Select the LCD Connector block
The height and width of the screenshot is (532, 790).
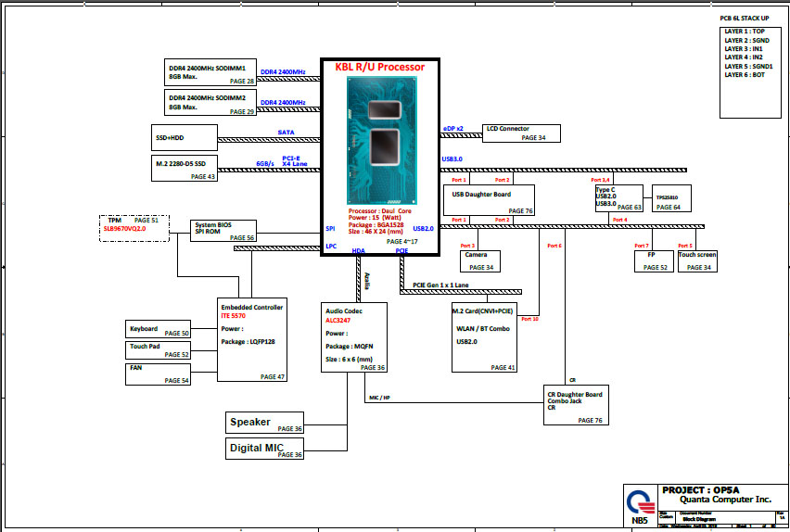click(522, 133)
